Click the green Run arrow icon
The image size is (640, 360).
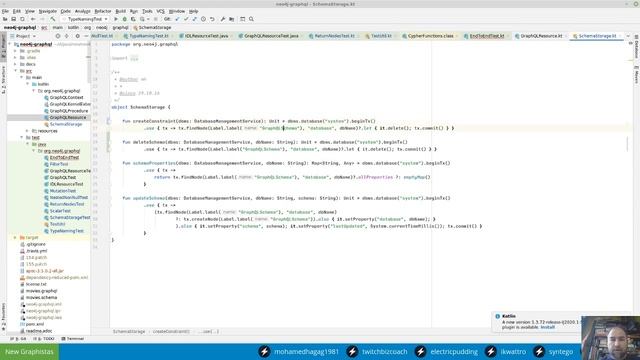point(116,19)
